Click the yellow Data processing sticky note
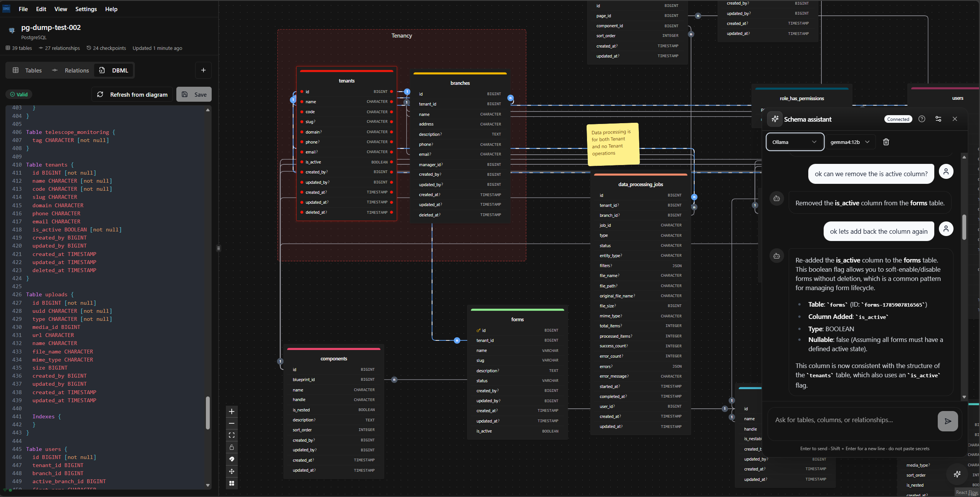980x497 pixels. coord(613,144)
